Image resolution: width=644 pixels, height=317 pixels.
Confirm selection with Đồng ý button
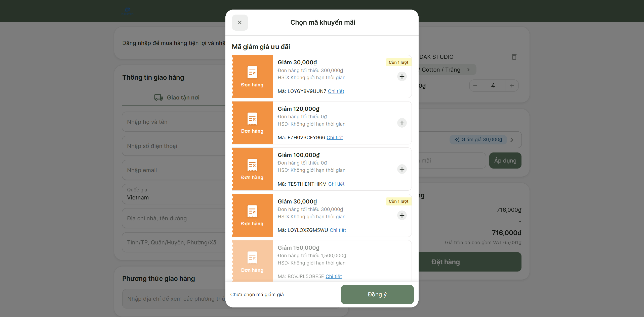pos(377,294)
